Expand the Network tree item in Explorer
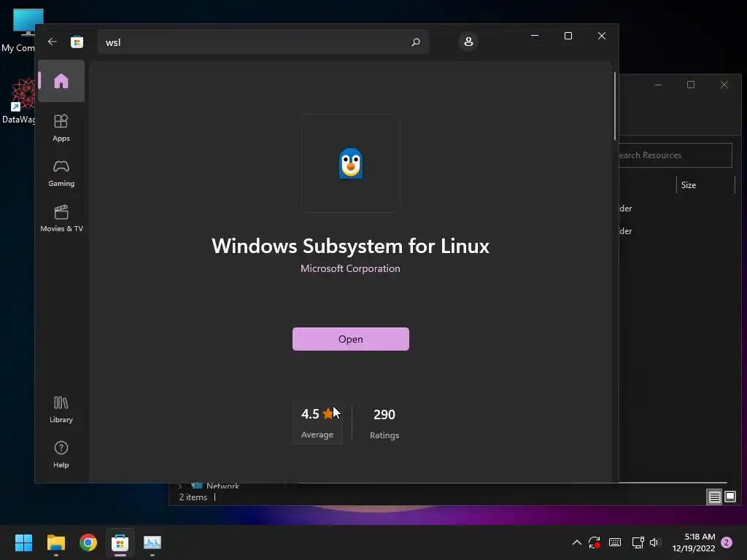This screenshot has width=747, height=560. tap(180, 486)
